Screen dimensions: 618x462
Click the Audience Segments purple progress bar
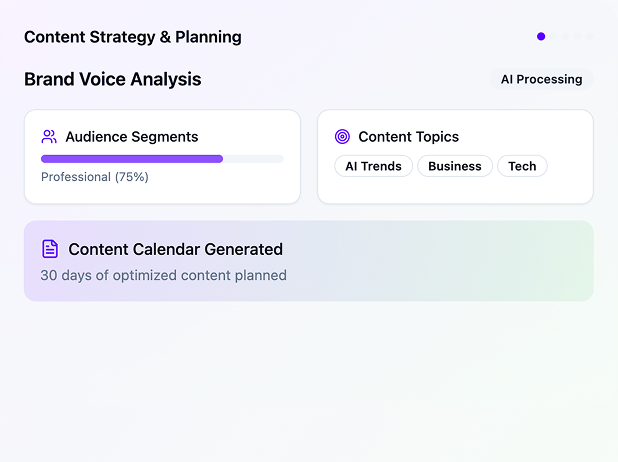pos(132,158)
